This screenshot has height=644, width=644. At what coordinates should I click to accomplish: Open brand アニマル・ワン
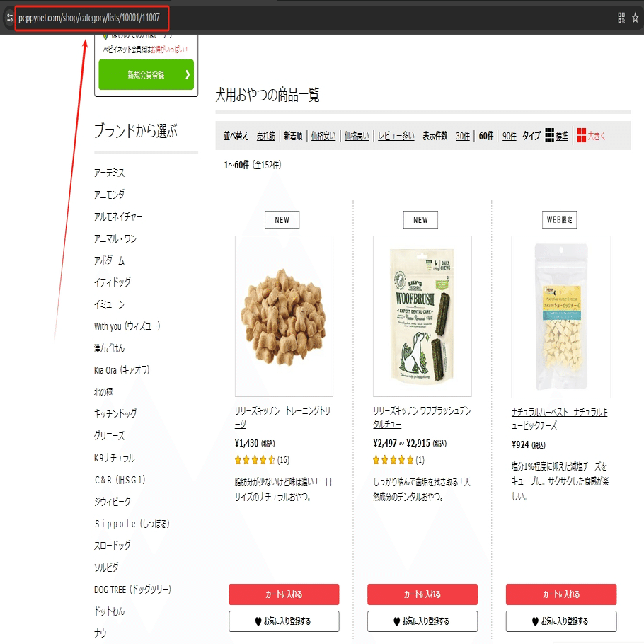point(115,238)
